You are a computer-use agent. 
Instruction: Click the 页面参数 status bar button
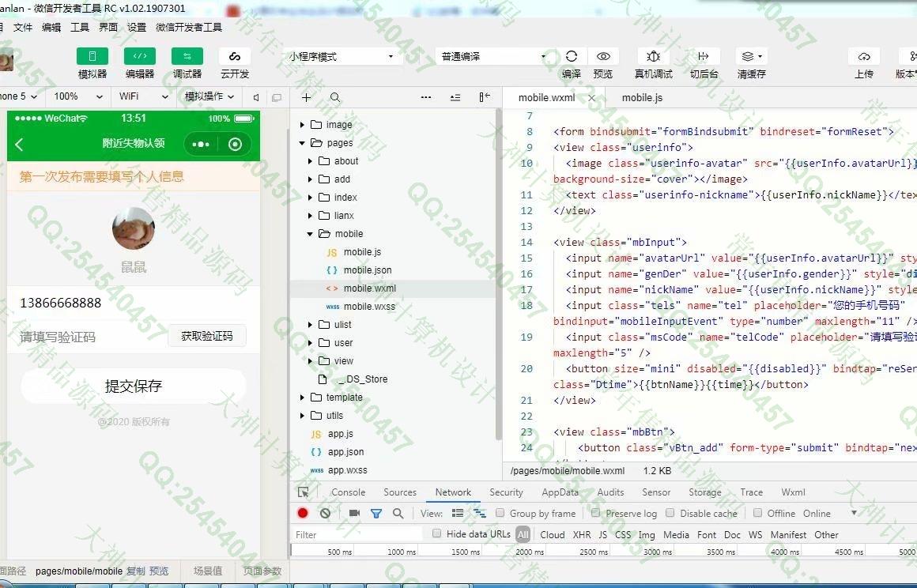click(x=262, y=571)
